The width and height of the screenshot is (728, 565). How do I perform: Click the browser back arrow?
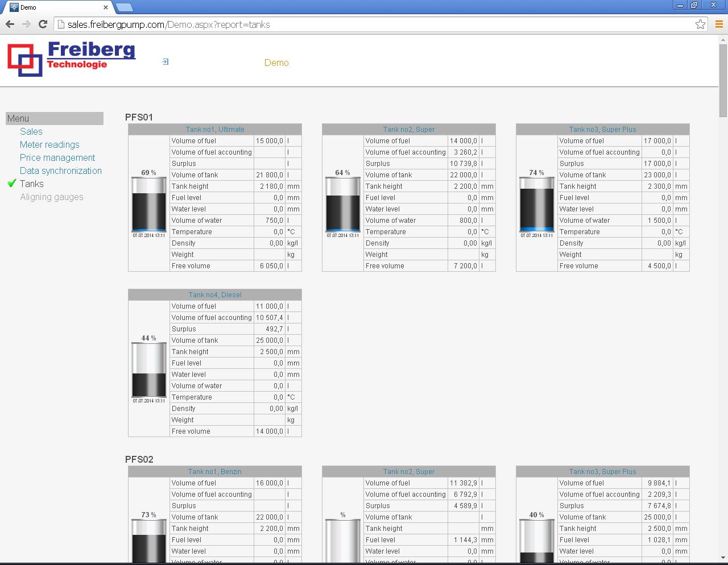[10, 24]
